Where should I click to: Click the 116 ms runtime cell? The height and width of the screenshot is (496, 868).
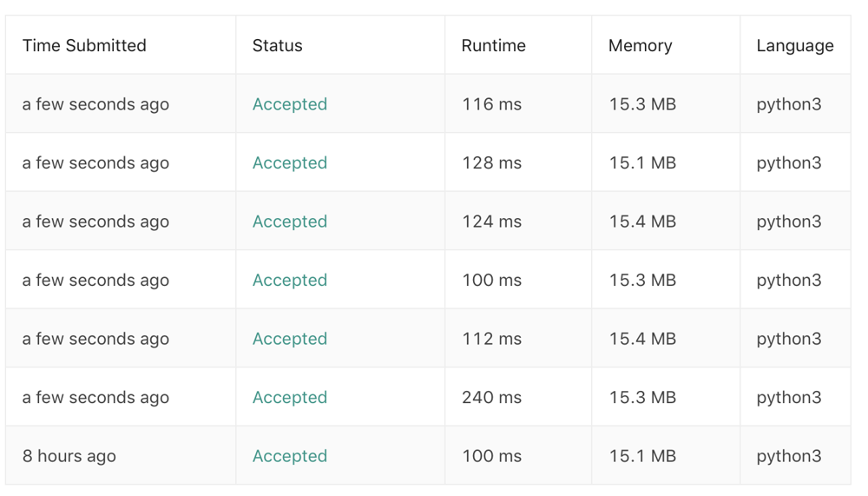pos(491,104)
